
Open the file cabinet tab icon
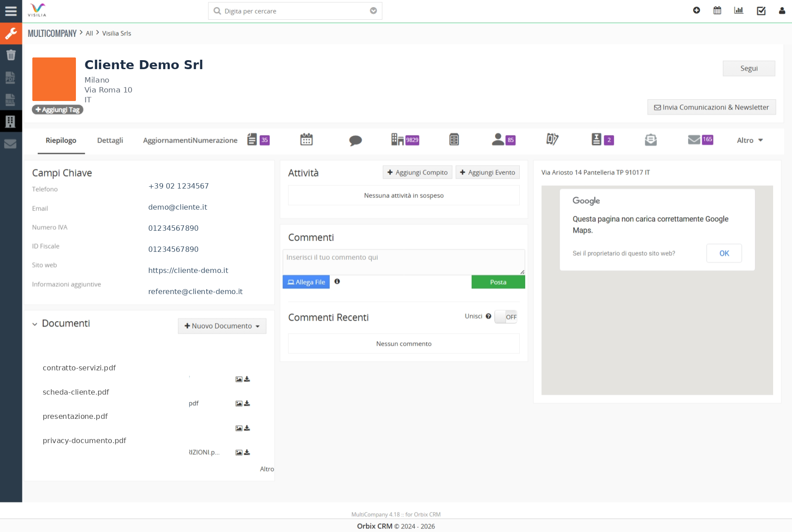(x=454, y=140)
